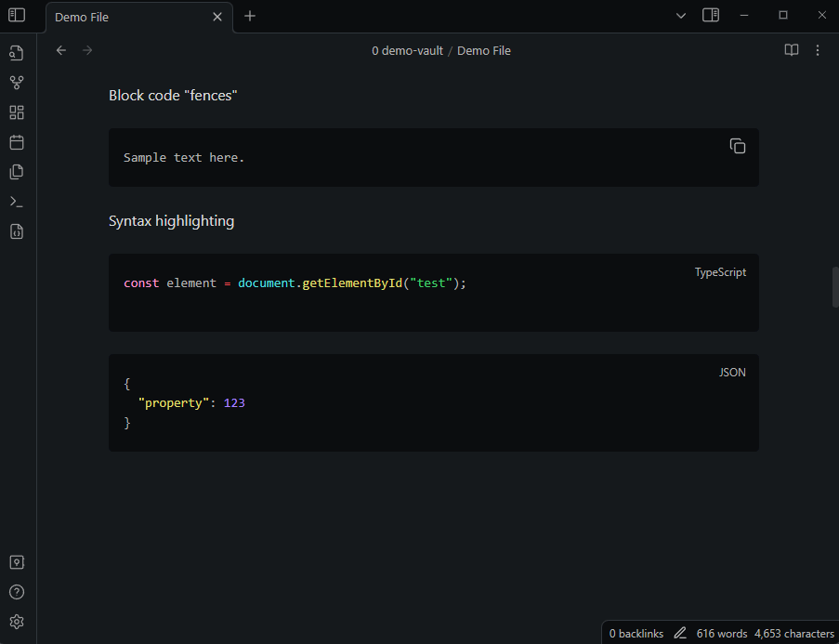Click the vertical scrollbar thumb
This screenshot has height=644, width=839.
(x=835, y=287)
